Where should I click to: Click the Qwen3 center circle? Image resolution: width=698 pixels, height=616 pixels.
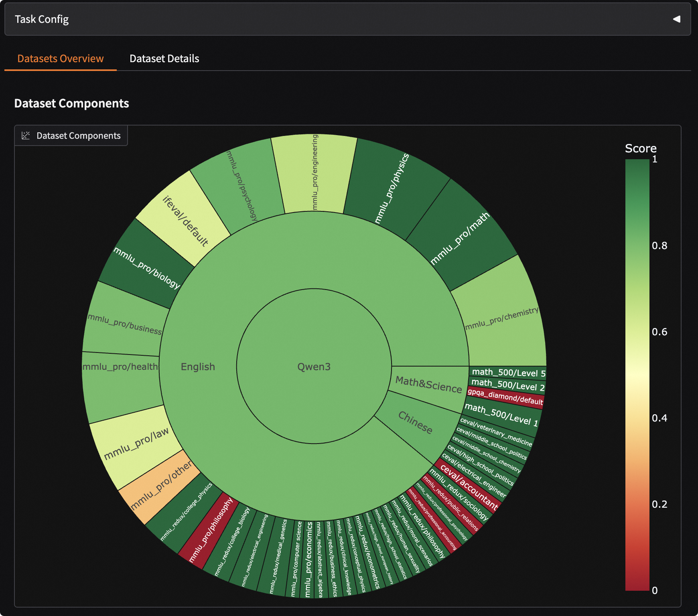(x=314, y=367)
